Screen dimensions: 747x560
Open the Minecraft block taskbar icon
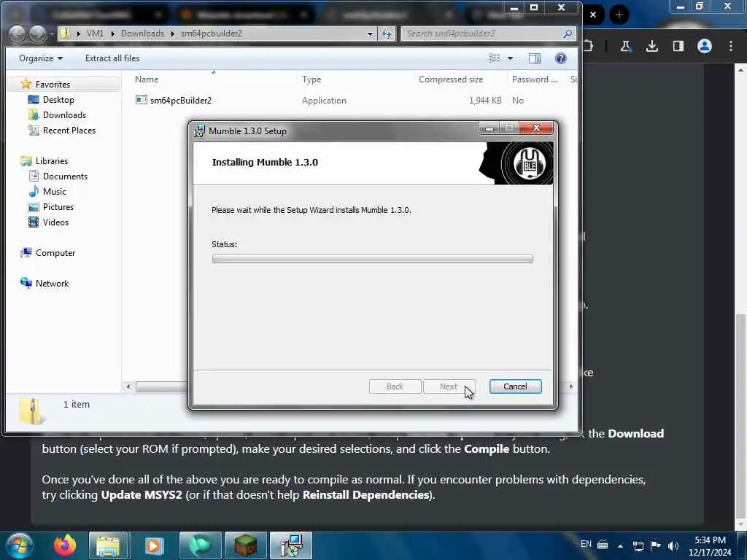coord(245,545)
